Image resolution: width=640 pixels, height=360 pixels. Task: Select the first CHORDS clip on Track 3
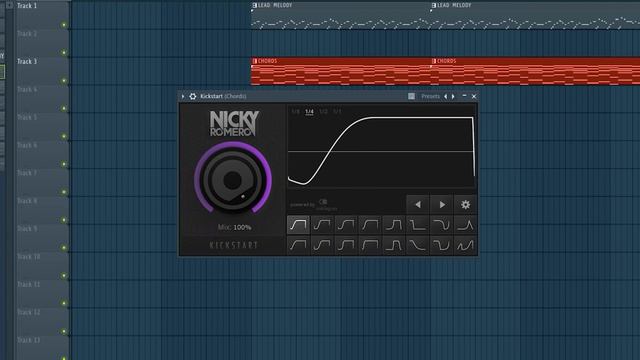click(340, 71)
